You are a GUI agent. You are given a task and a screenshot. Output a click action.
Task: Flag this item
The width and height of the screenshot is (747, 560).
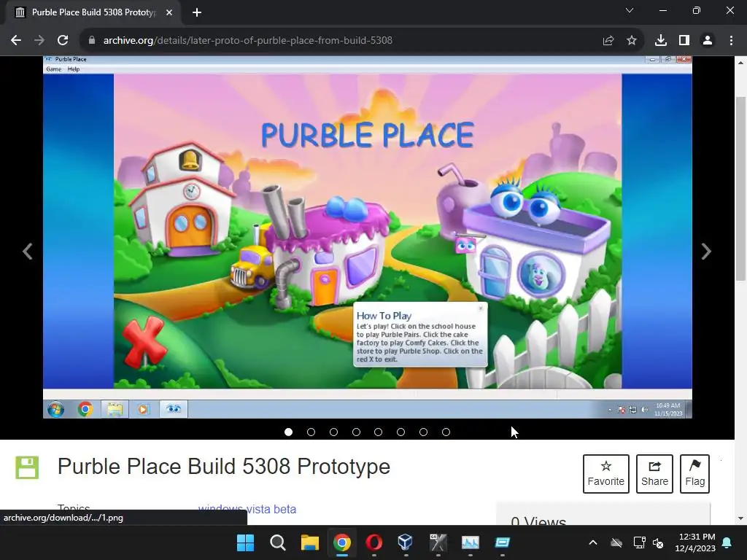(694, 473)
